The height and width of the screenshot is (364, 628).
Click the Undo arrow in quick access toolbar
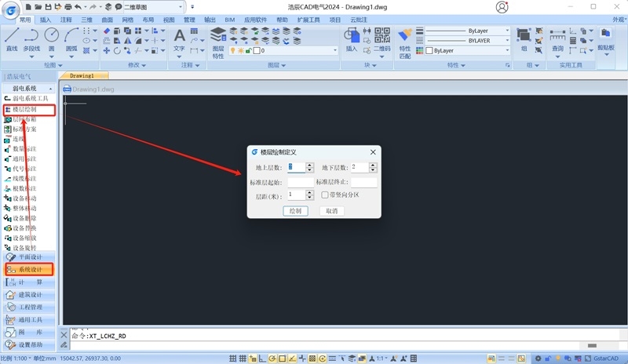click(x=78, y=7)
